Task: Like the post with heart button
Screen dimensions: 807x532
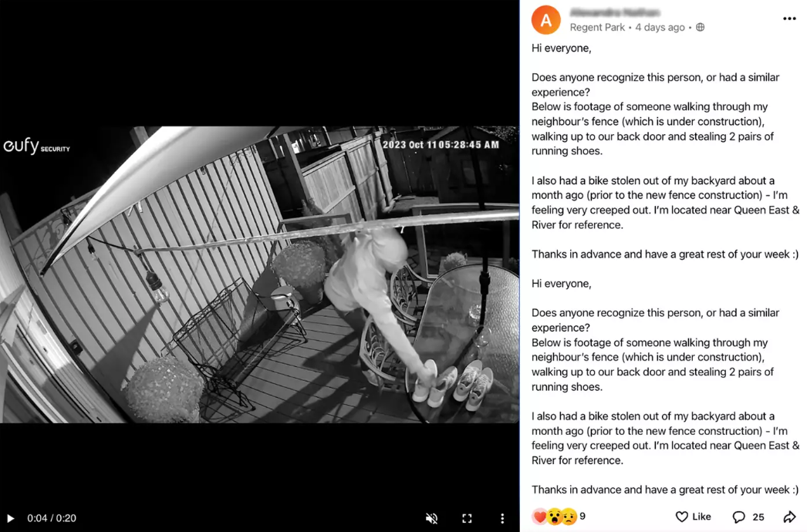Action: 693,517
